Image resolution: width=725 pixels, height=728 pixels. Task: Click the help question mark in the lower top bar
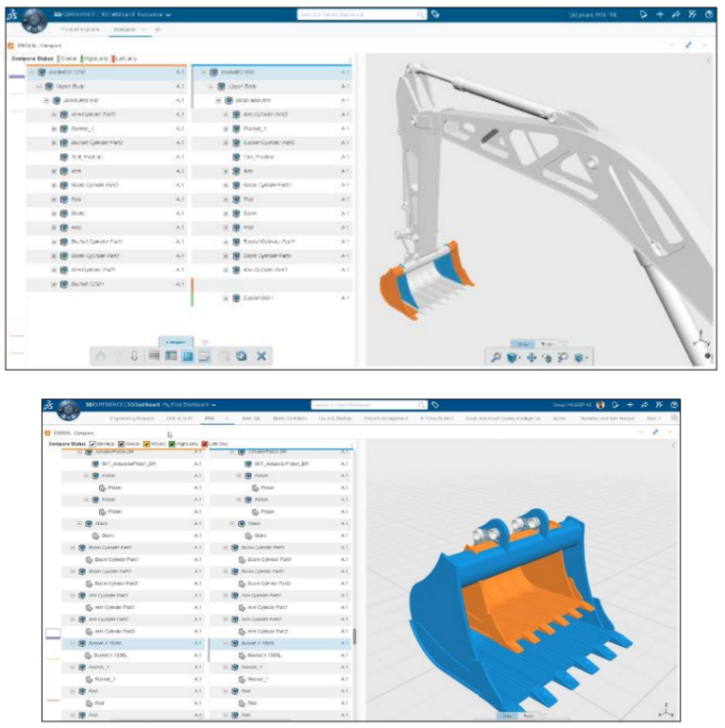click(x=674, y=404)
